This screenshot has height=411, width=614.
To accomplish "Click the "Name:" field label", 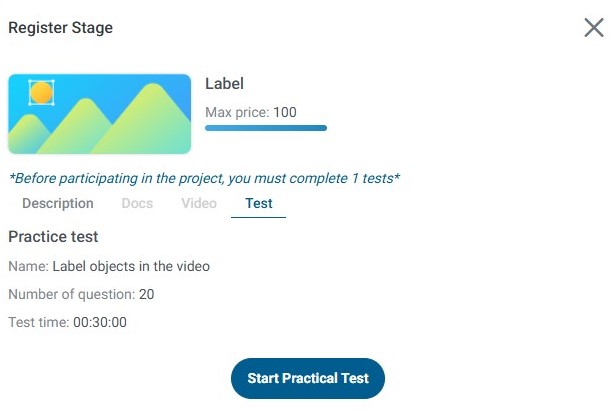I will click(x=28, y=266).
